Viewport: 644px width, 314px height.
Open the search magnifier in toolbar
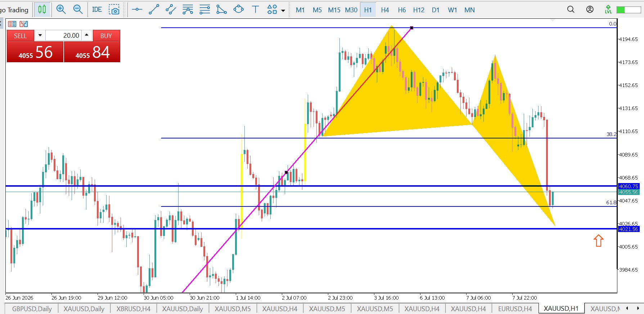(x=571, y=10)
